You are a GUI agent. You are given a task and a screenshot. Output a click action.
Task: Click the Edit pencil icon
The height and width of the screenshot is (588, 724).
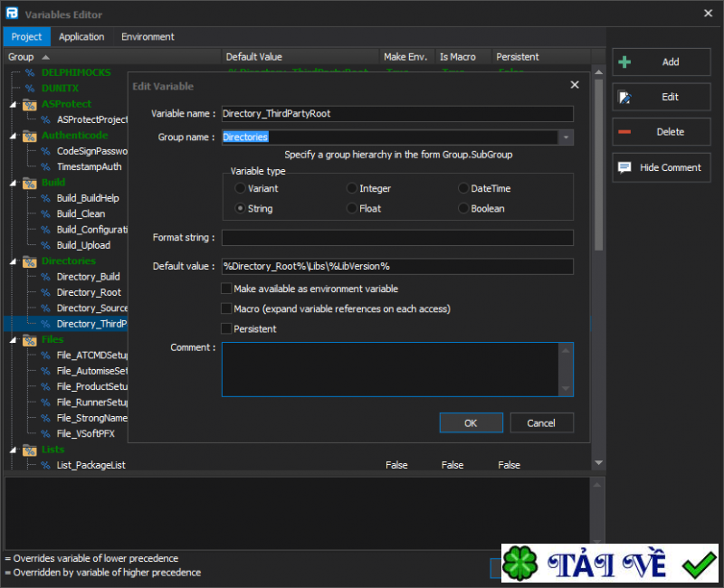(624, 97)
